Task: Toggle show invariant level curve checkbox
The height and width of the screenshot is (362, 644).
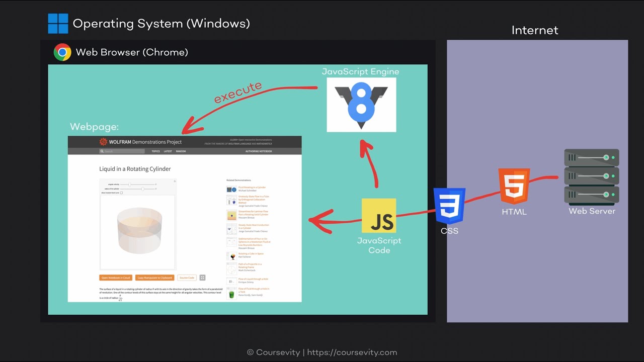Action: click(121, 193)
